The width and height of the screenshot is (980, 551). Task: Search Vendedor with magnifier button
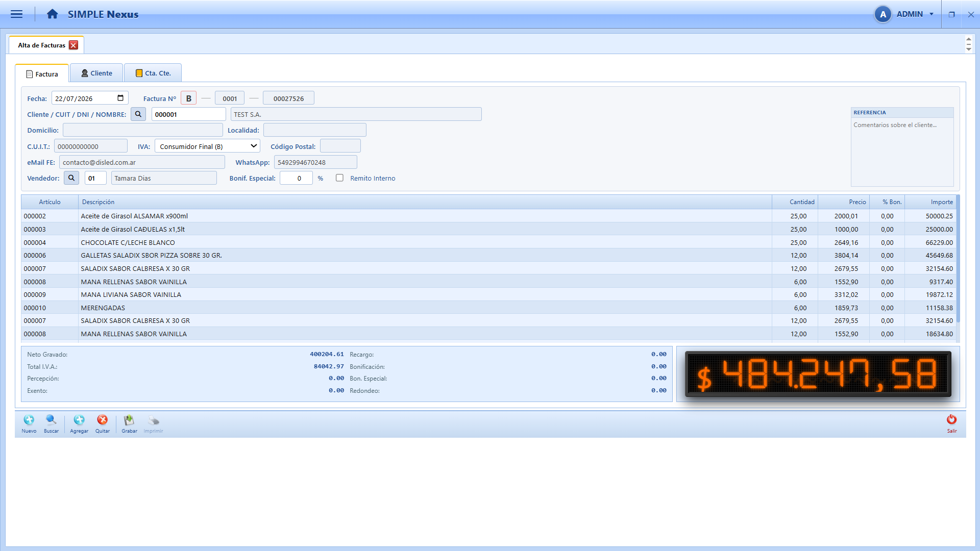coord(71,178)
